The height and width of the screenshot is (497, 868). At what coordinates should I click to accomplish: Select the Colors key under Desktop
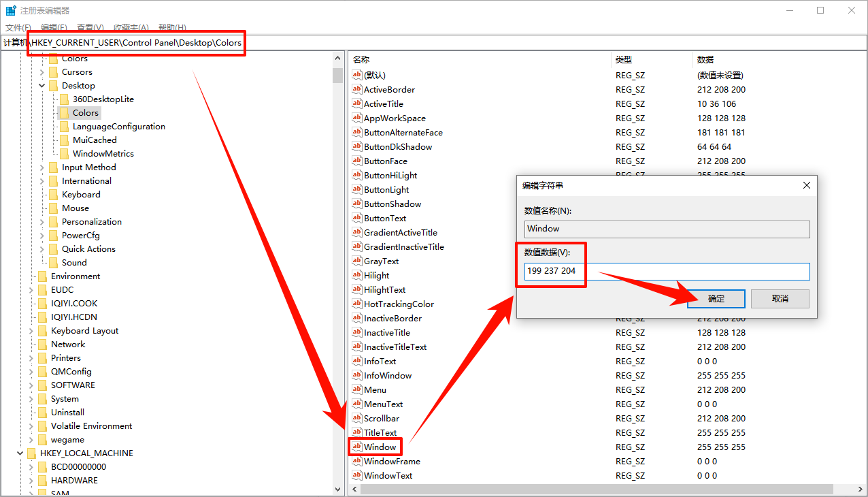(x=86, y=112)
